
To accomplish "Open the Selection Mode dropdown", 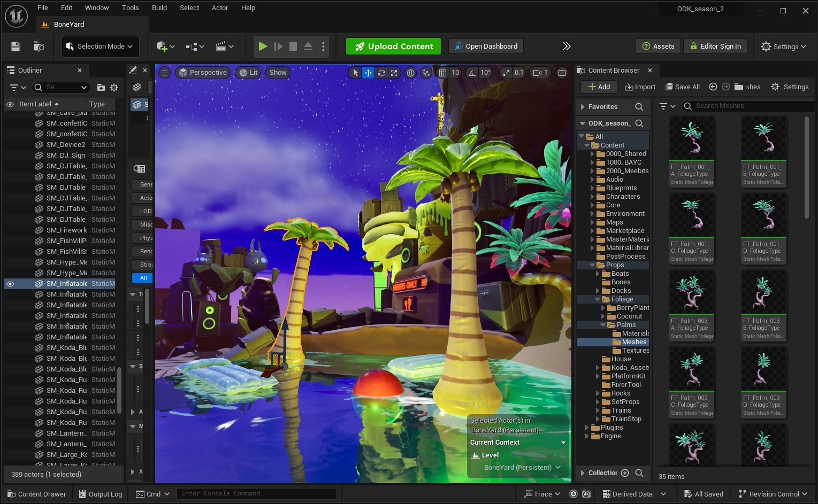I will (100, 46).
